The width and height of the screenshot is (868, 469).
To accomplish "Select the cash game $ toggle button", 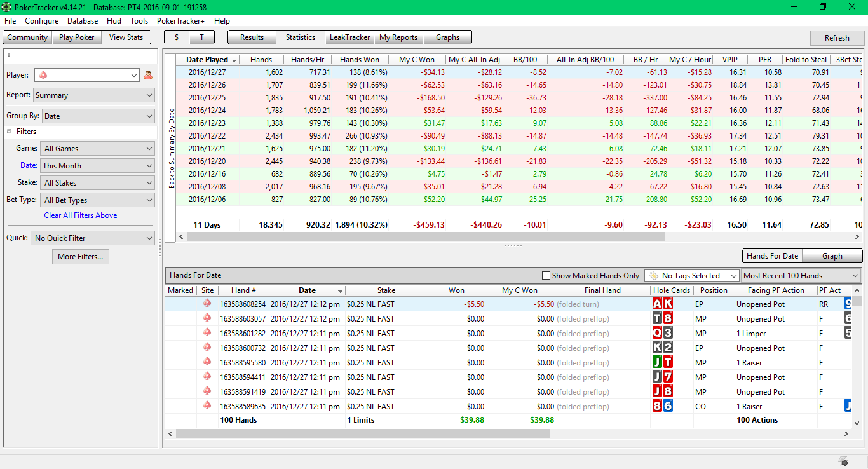I will 177,37.
